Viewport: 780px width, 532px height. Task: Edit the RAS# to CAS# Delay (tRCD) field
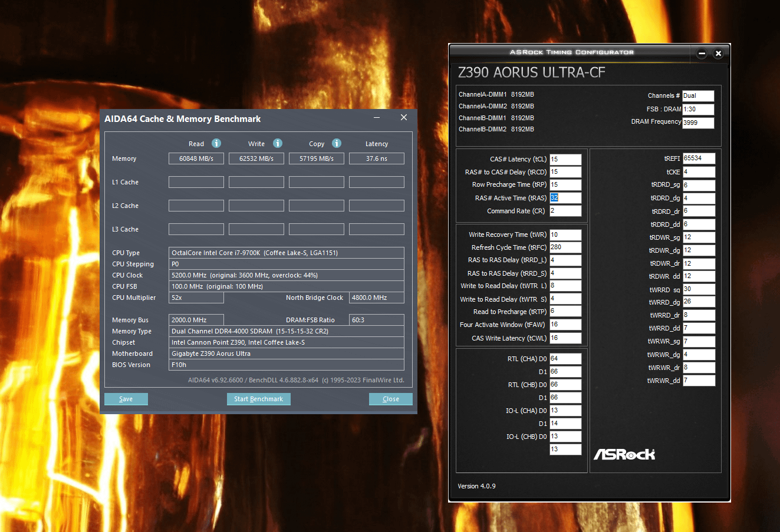tap(565, 172)
